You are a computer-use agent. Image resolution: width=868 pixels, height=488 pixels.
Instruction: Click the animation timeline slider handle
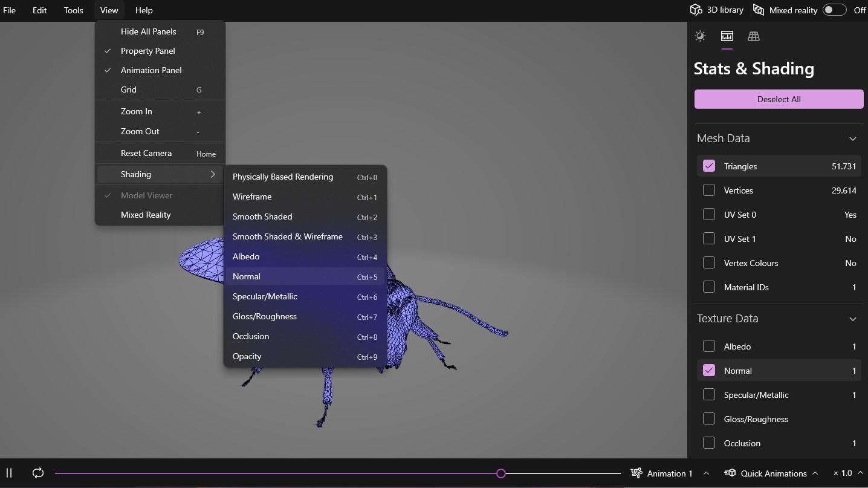501,473
